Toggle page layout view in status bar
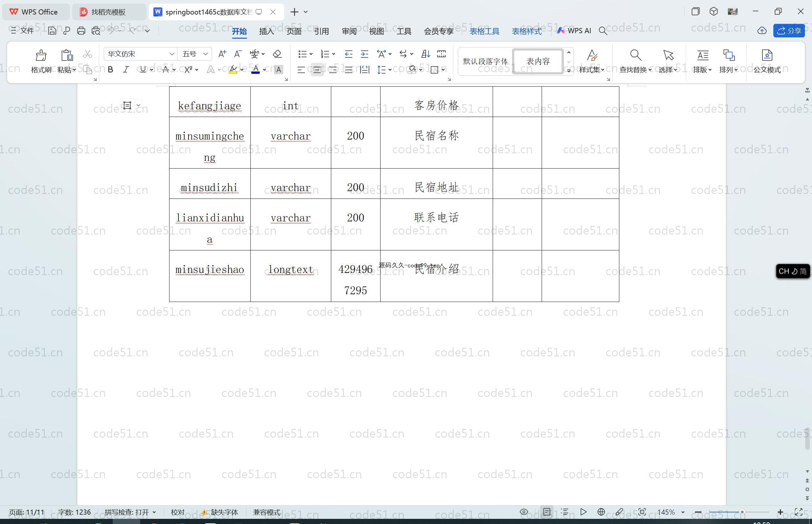Viewport: 812px width, 524px height. click(547, 512)
